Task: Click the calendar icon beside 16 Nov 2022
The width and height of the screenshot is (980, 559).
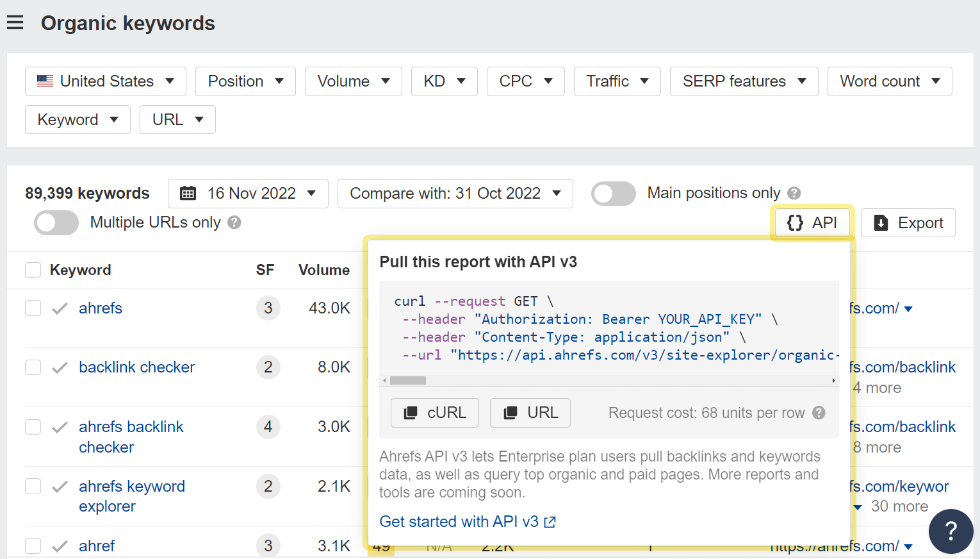Action: (188, 193)
